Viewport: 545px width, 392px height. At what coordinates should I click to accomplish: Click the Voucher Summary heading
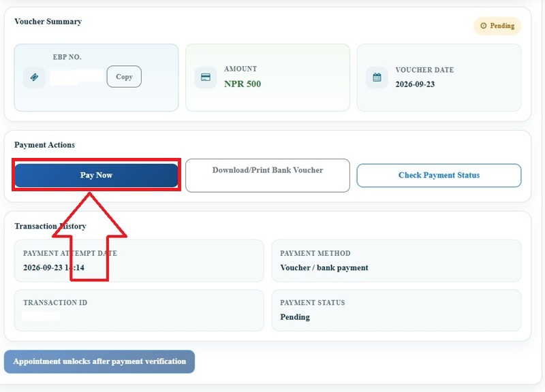point(48,22)
